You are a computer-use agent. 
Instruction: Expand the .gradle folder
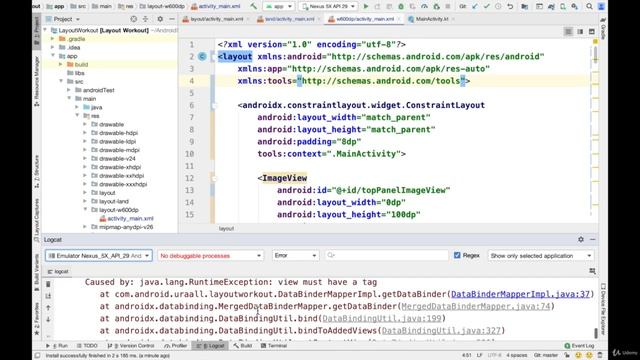coord(53,39)
